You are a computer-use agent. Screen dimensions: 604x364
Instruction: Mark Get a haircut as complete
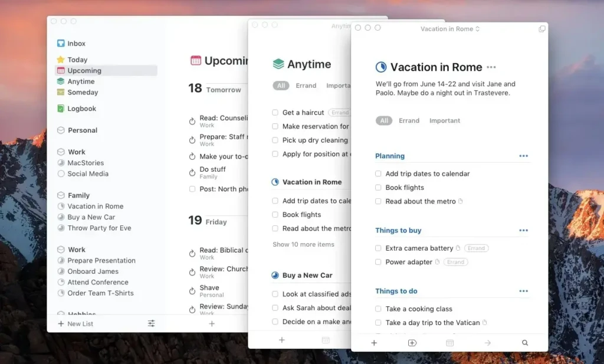click(x=275, y=112)
